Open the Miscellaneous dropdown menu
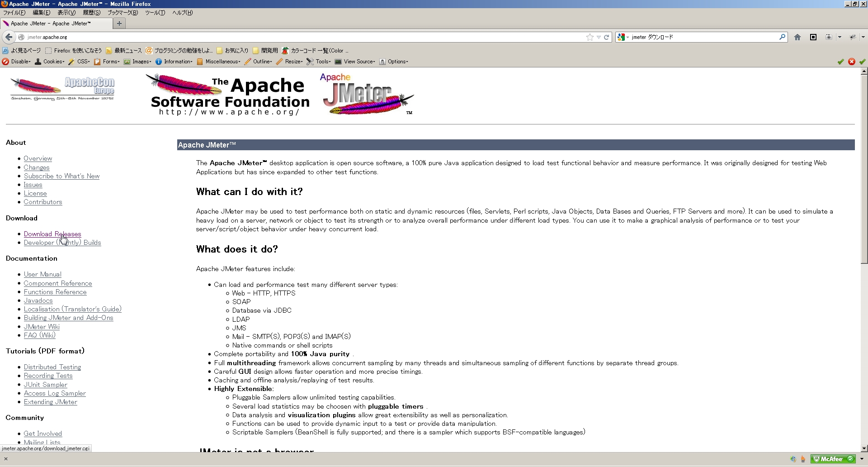This screenshot has height=467, width=868. [219, 62]
